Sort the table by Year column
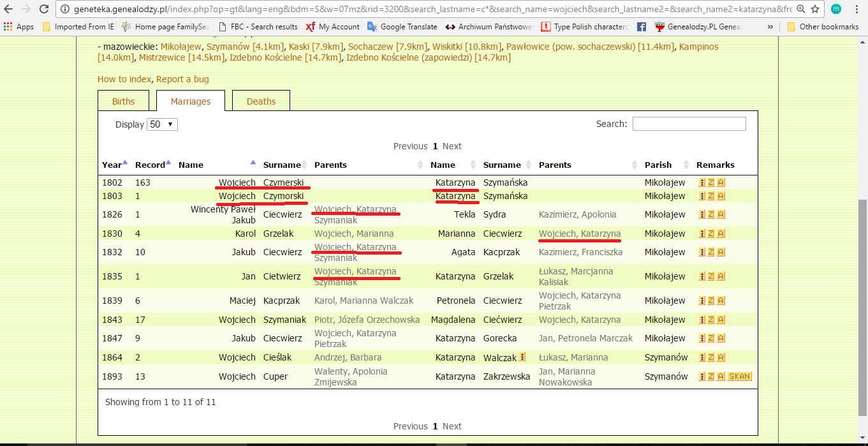The height and width of the screenshot is (446, 868). (x=115, y=165)
